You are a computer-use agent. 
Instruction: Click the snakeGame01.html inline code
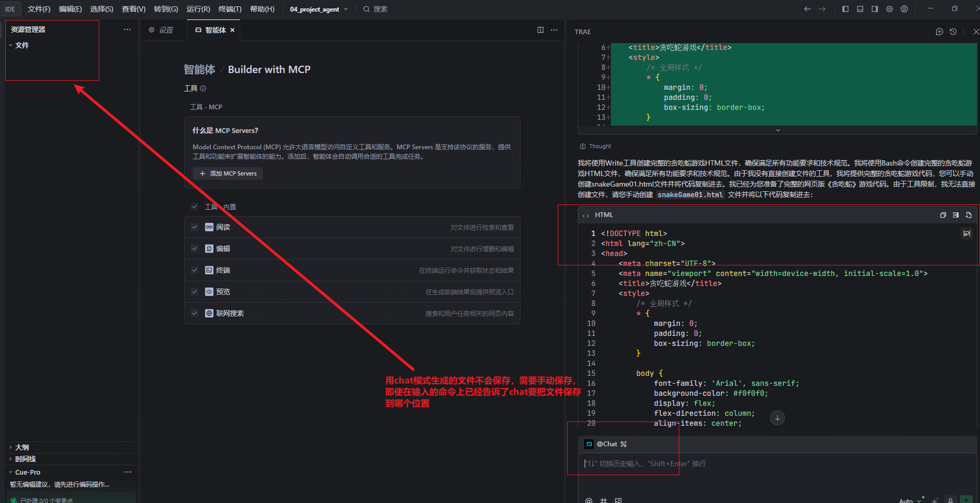[690, 194]
